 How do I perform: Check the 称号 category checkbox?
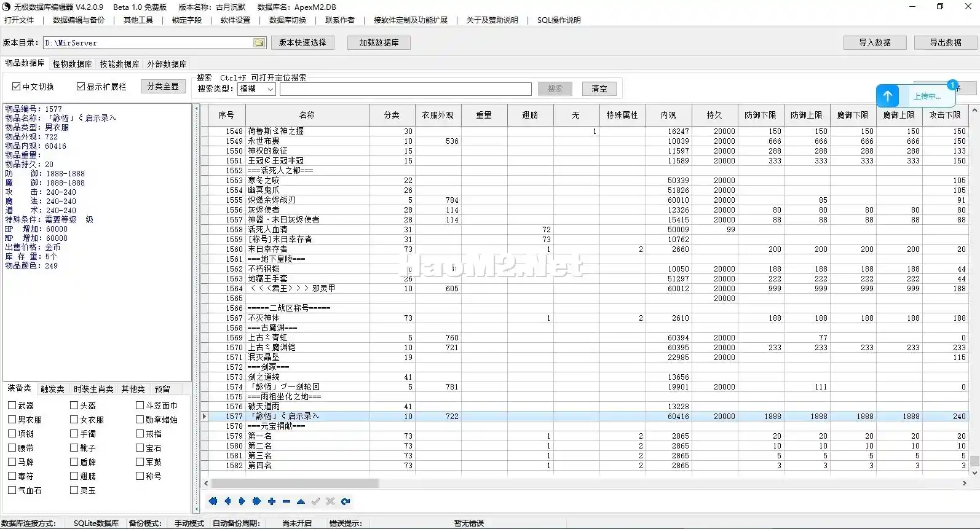(140, 476)
